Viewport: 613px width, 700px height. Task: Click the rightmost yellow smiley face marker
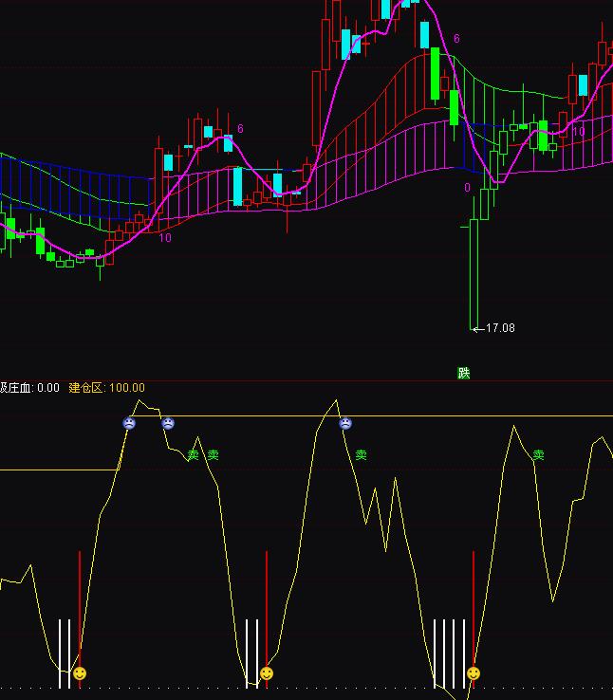coord(473,673)
